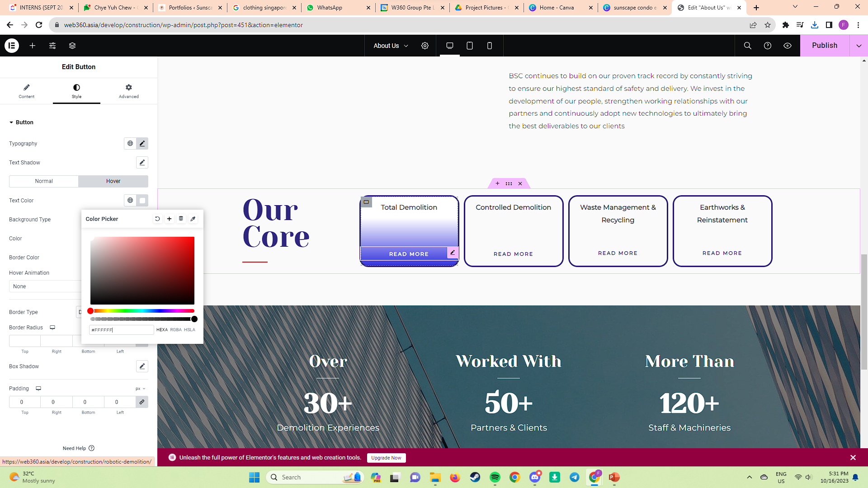Click the opacity alpha slider
Viewport: 868px width, 488px height.
tap(142, 319)
